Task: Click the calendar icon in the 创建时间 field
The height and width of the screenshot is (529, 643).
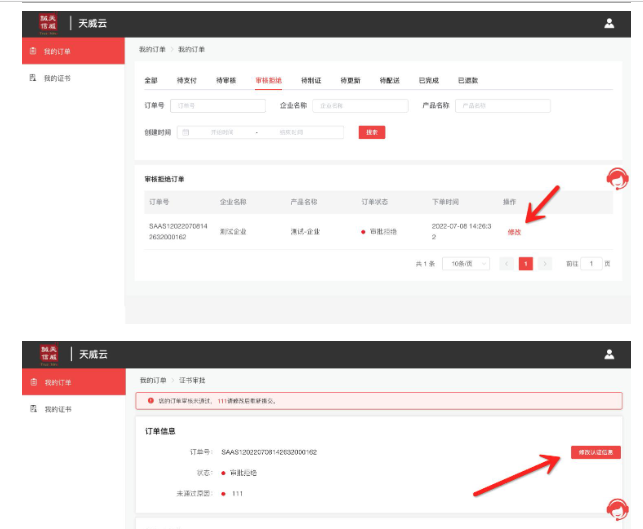Action: point(186,132)
